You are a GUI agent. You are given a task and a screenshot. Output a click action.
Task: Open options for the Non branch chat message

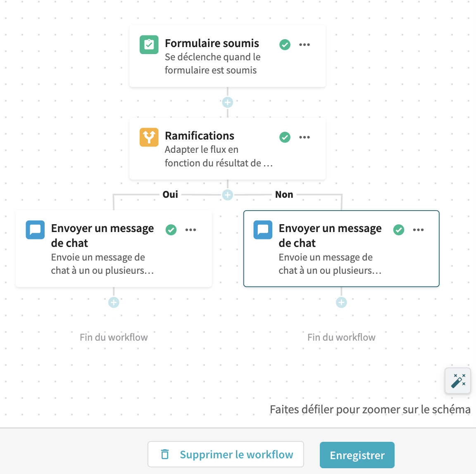coord(418,230)
